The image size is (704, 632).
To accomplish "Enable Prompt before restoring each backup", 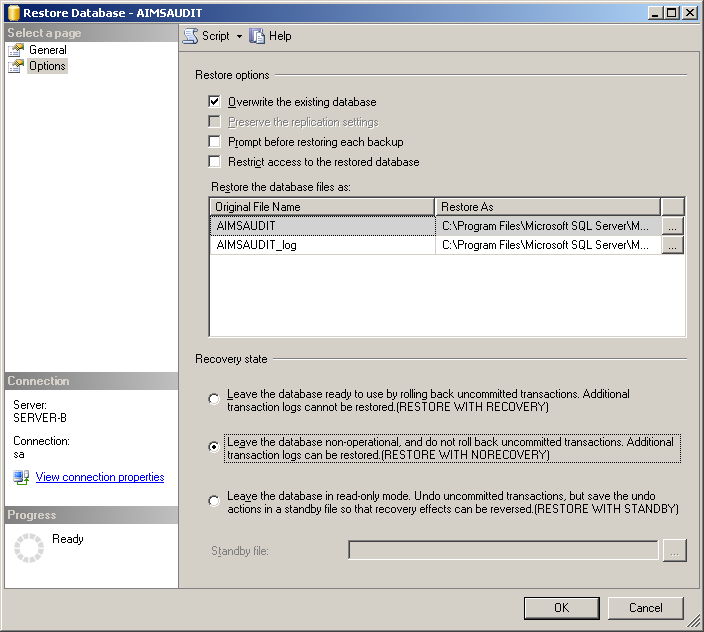I will tap(214, 142).
